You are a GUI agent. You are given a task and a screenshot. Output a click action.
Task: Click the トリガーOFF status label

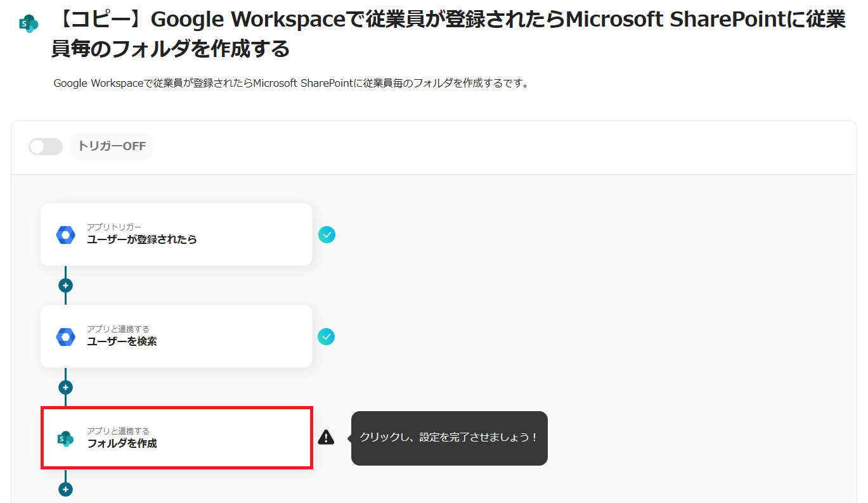(x=112, y=146)
